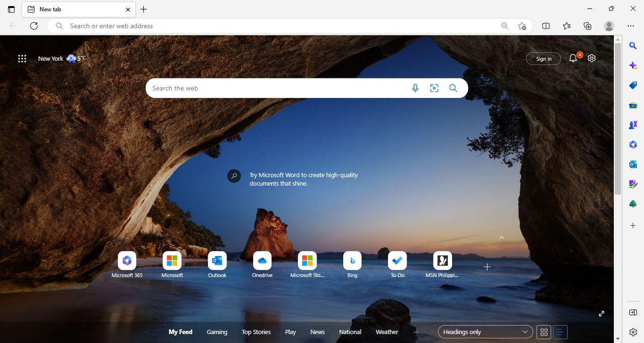Show more feed categories ellipsis
644x343 pixels.
(x=416, y=332)
